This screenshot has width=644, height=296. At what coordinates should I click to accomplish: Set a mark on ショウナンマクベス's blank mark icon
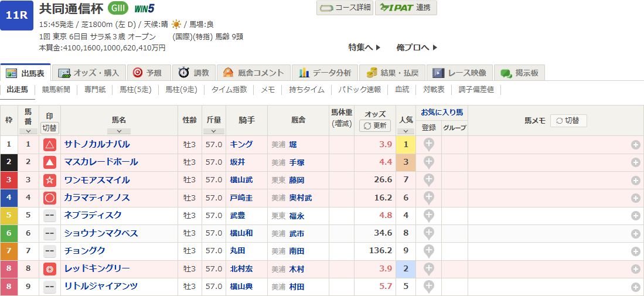[x=50, y=233]
